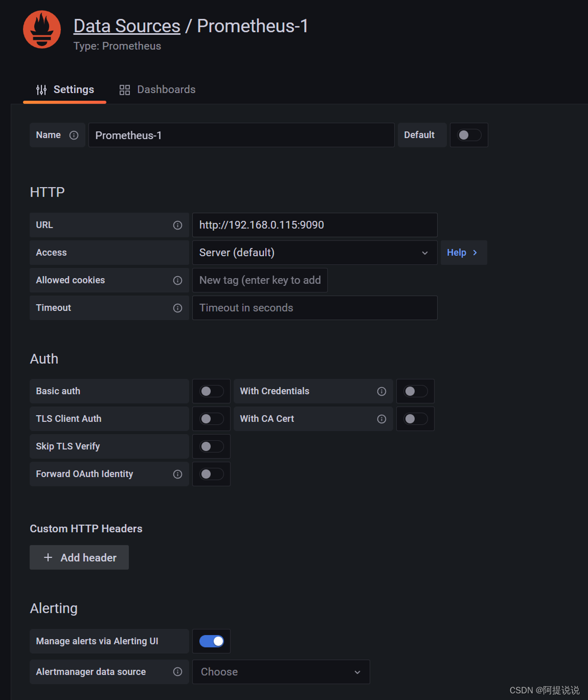Turn on TLS Client Auth
This screenshot has height=700, width=588.
coord(211,419)
